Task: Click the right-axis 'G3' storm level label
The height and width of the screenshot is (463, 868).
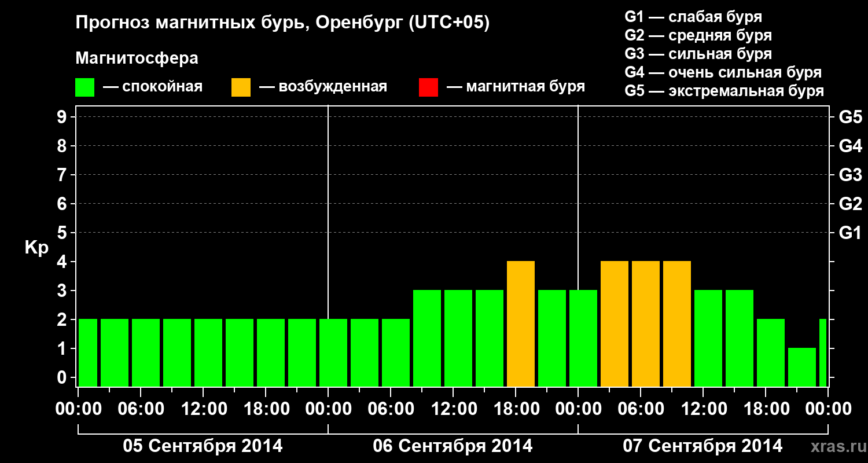Action: click(851, 175)
